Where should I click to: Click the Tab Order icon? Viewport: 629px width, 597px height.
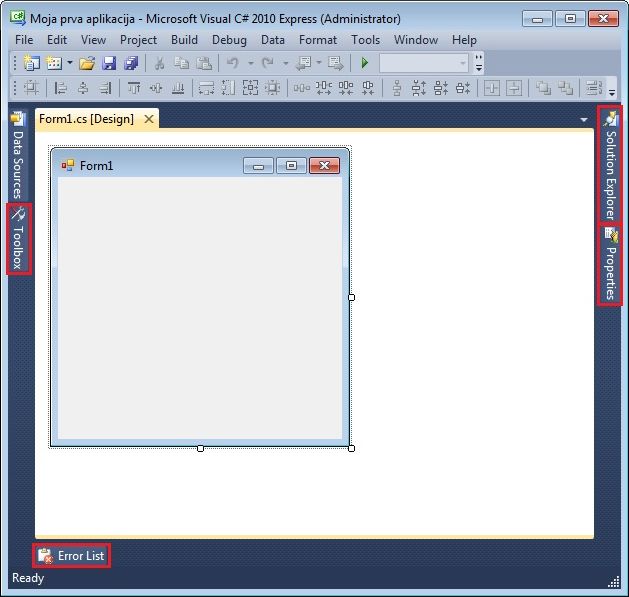click(594, 88)
